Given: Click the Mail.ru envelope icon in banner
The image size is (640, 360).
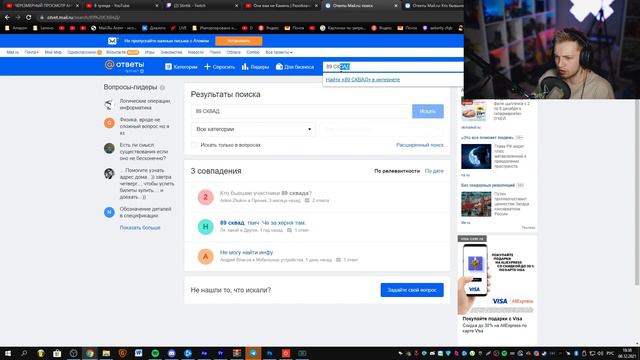Looking at the screenshot, I should tap(113, 41).
